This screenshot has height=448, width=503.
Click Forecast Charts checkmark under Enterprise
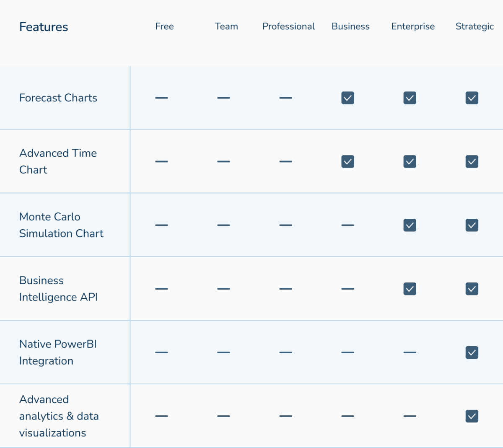(x=410, y=98)
